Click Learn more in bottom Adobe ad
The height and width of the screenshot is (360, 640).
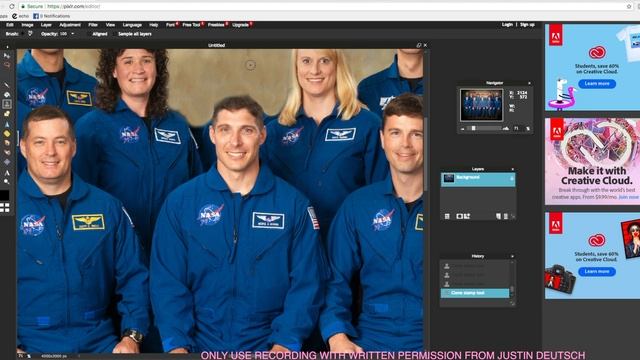click(597, 271)
